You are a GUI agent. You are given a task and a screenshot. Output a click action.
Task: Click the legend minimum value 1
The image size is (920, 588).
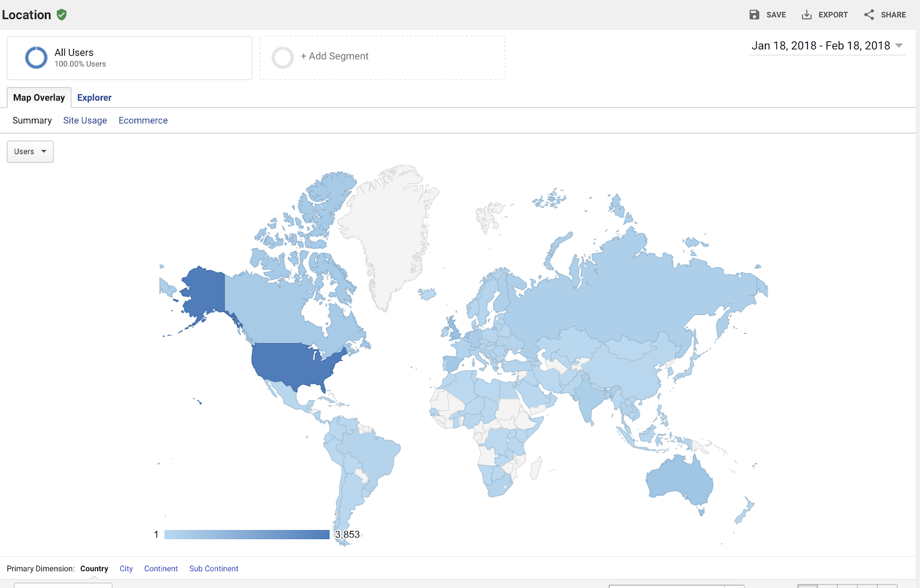[156, 535]
